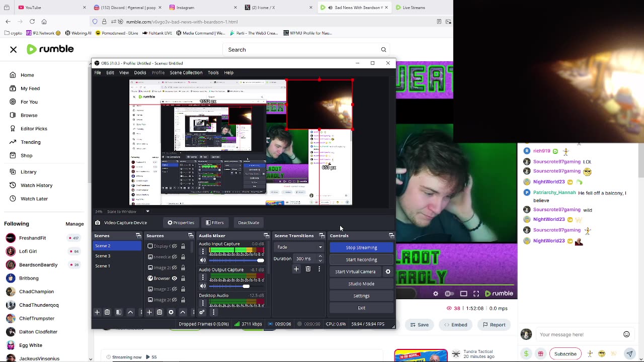
Task: Increase transition duration with stepper arrow
Action: [x=320, y=256]
